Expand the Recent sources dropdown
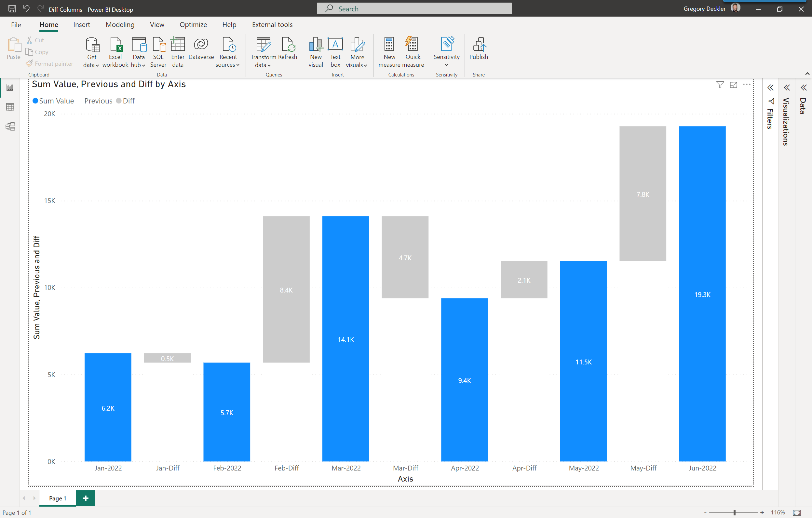This screenshot has width=812, height=518. pyautogui.click(x=228, y=52)
